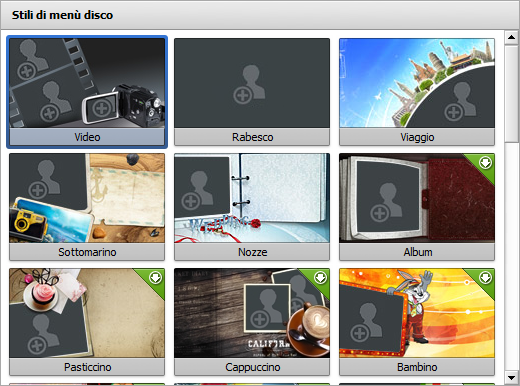Click the download icon on Bambino style

pyautogui.click(x=485, y=278)
